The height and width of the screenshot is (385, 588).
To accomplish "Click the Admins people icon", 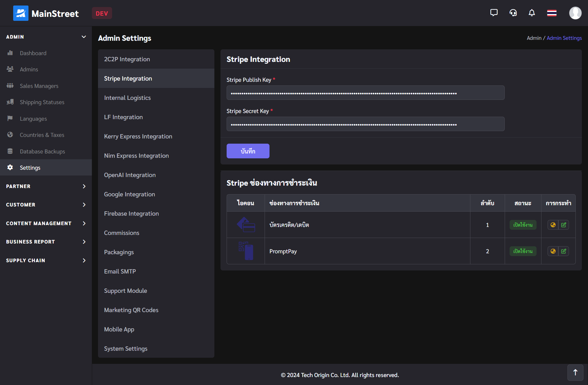I will coord(10,69).
